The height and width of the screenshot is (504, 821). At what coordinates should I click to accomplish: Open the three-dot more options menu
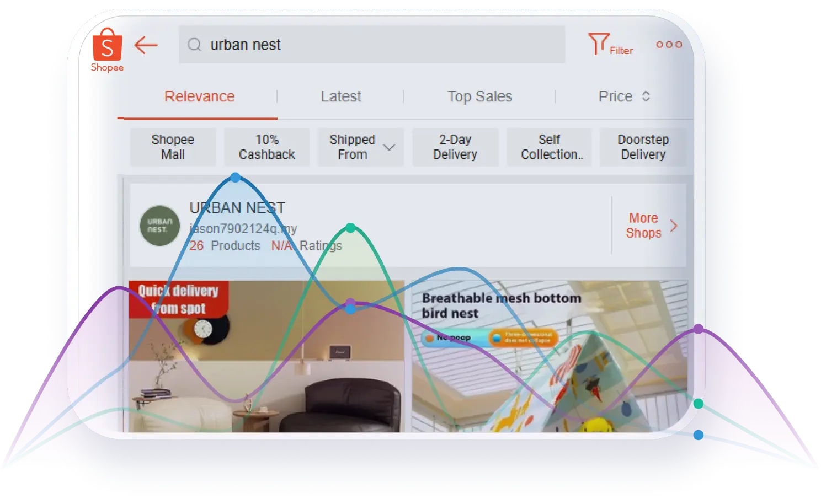click(669, 45)
